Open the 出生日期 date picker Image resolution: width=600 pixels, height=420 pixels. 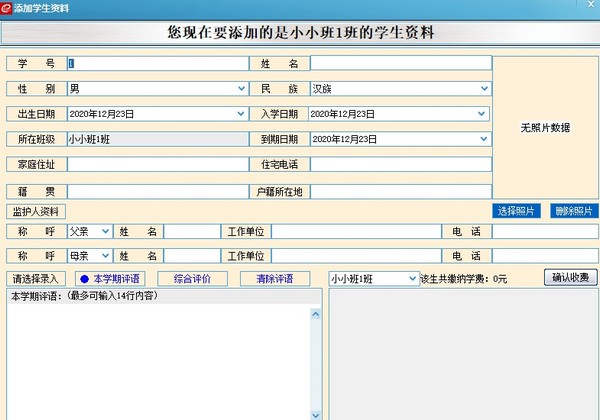(x=241, y=114)
